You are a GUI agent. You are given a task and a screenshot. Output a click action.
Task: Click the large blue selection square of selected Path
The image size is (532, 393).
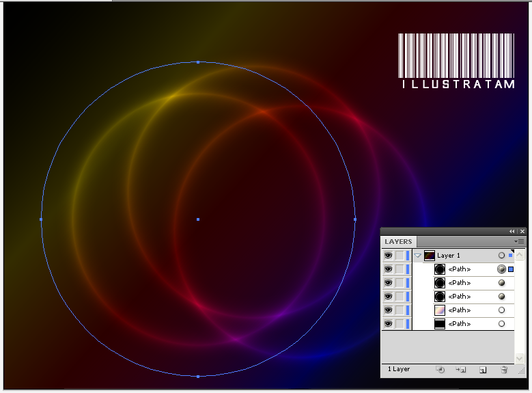[x=511, y=269]
